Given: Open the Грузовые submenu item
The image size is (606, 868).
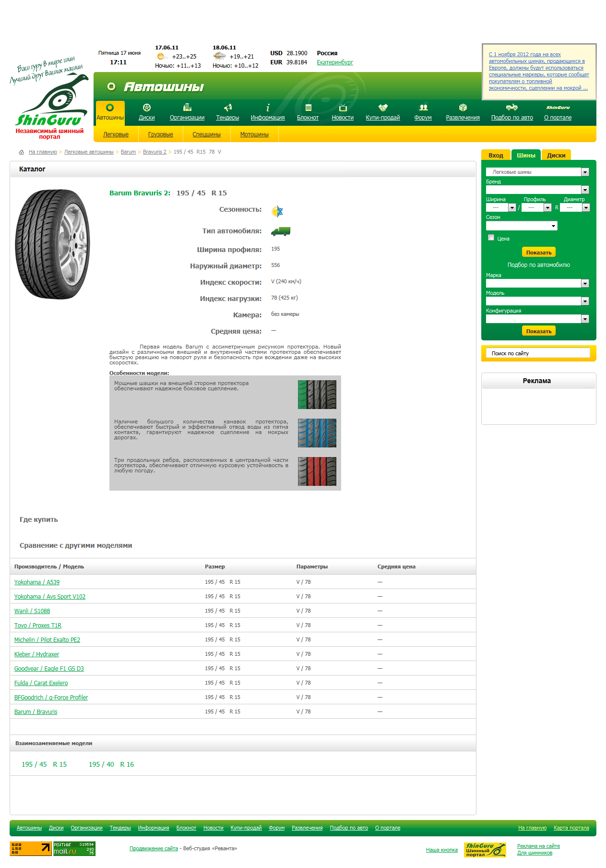Looking at the screenshot, I should [161, 134].
